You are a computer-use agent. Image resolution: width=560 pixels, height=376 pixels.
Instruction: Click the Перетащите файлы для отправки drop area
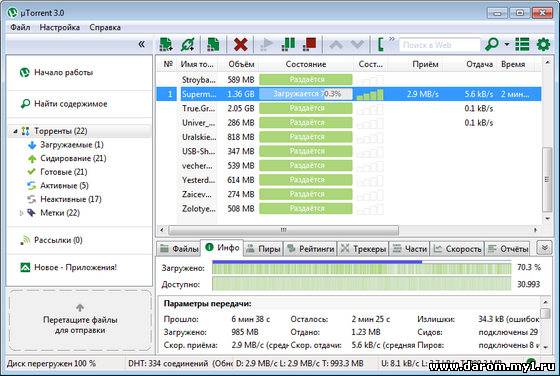(80, 321)
